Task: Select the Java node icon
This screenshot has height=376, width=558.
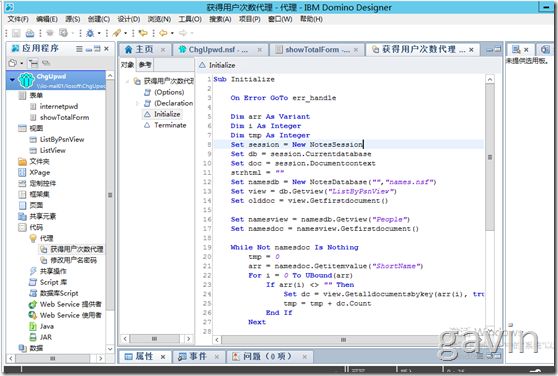Action: pos(33,326)
